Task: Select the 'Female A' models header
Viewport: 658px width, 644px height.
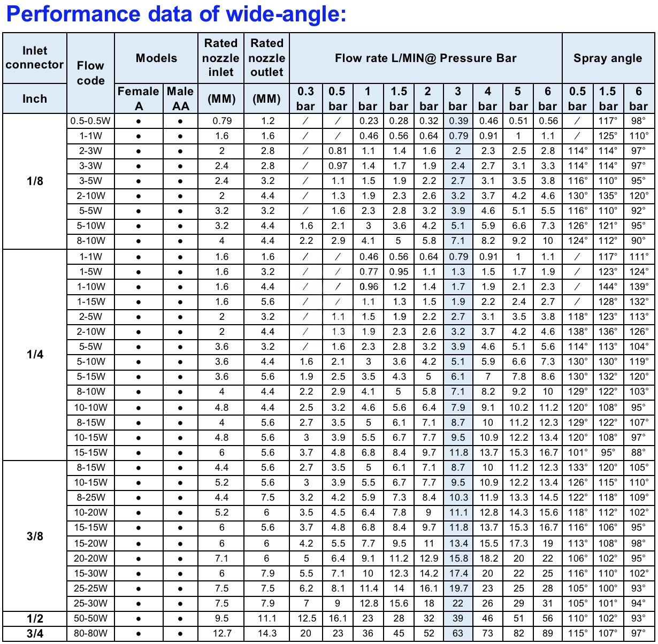Action: click(x=138, y=98)
